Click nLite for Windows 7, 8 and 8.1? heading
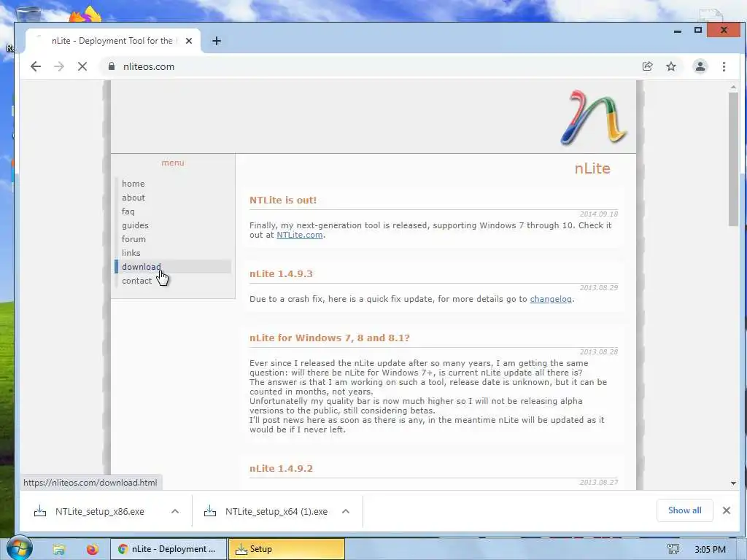Image resolution: width=747 pixels, height=560 pixels. coord(330,338)
